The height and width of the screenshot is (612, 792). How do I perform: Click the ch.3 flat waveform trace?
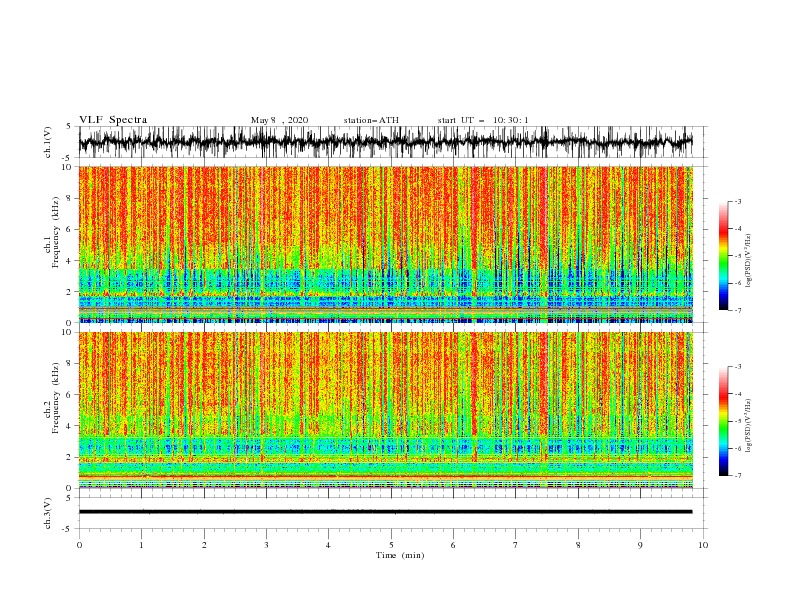pos(385,512)
